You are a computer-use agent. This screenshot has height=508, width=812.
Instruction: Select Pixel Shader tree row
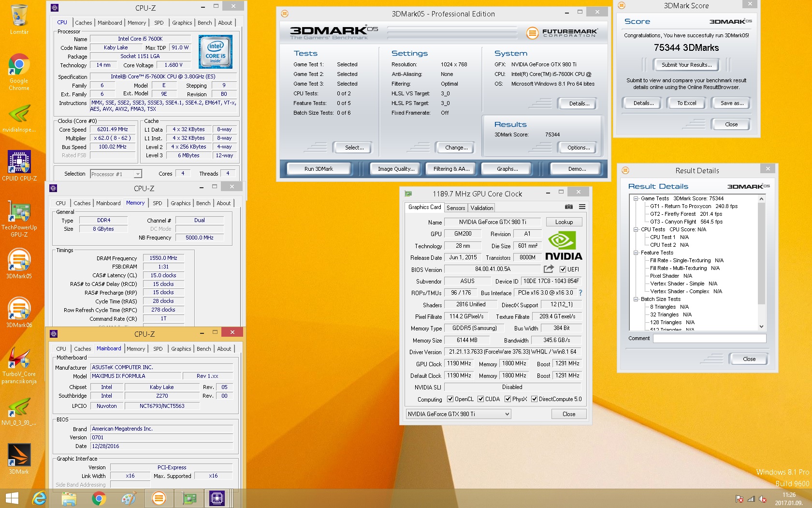[671, 276]
